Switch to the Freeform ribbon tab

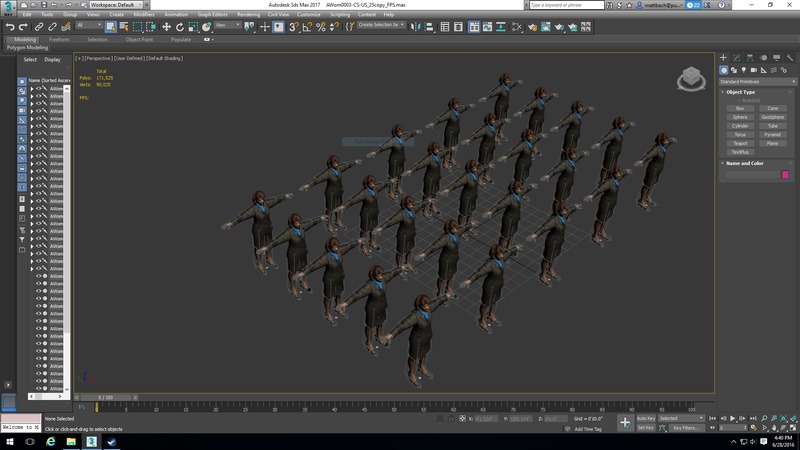[x=58, y=39]
